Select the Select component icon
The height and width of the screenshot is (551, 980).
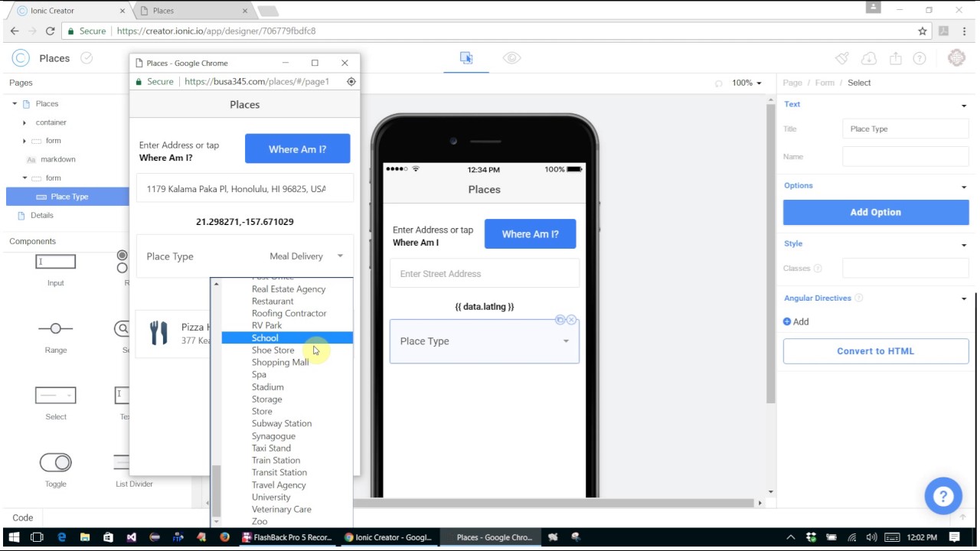[x=56, y=395]
